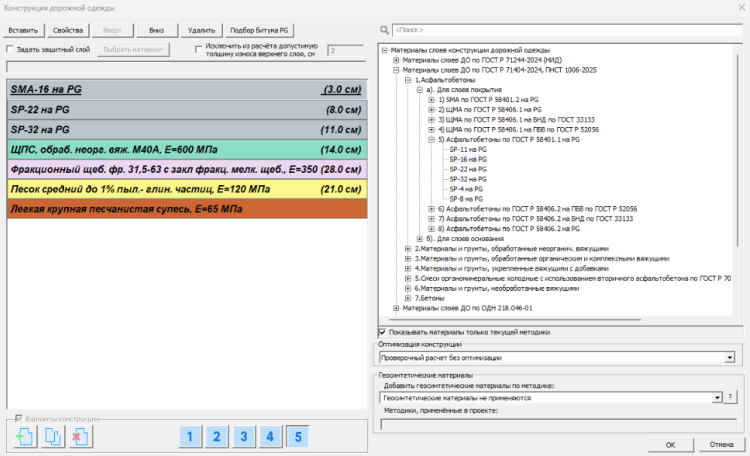This screenshot has width=750, height=456.
Task: Open the geosynthetic materials method dropdown
Action: (716, 397)
